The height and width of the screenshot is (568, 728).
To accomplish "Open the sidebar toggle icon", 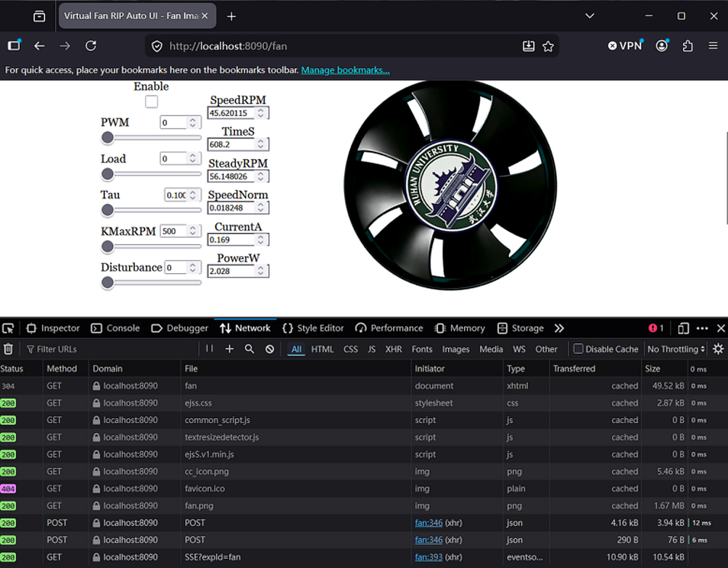I will (14, 45).
